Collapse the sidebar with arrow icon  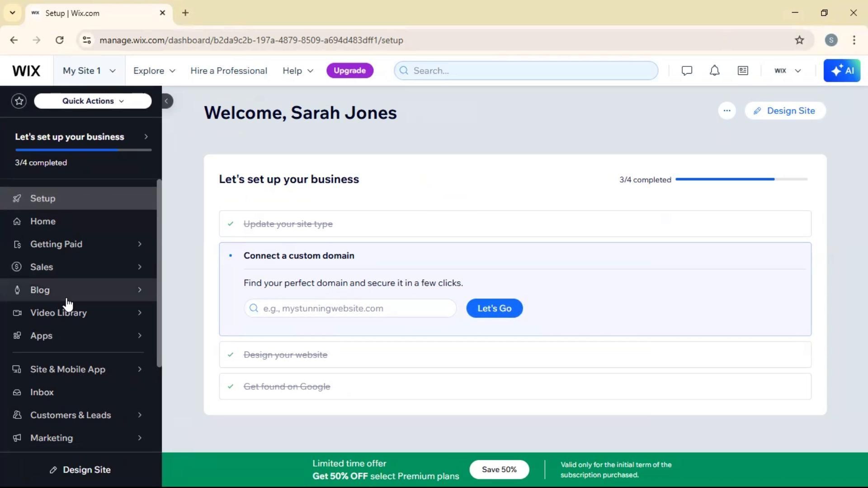166,101
